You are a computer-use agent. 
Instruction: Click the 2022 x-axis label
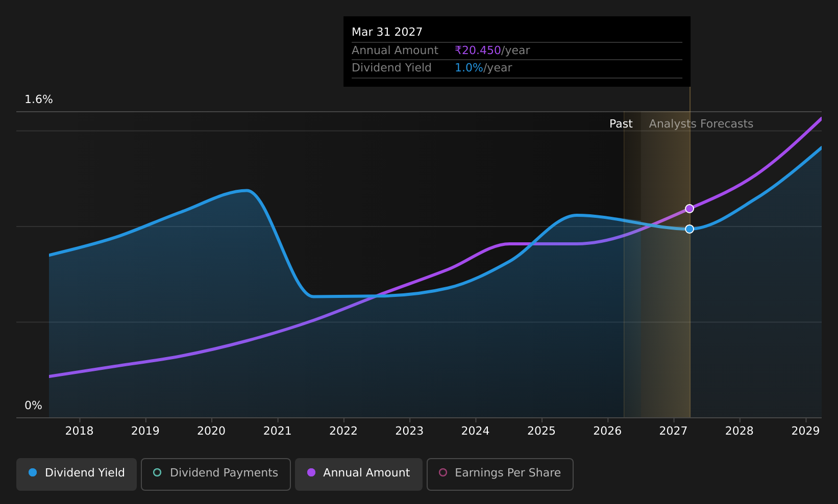click(x=343, y=431)
